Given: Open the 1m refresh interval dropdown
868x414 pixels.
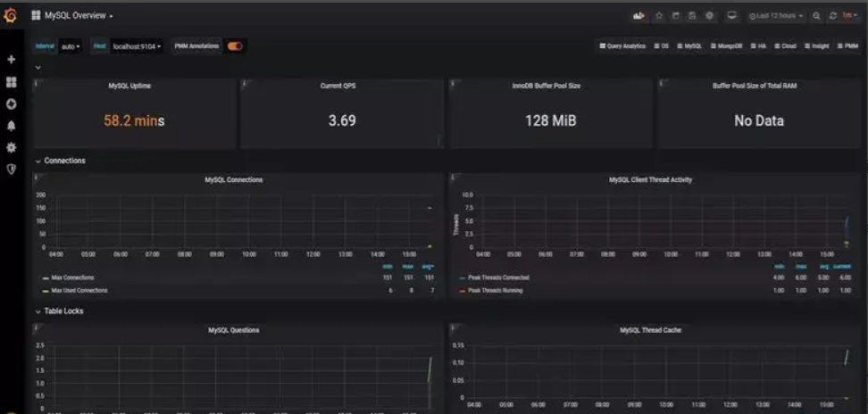Looking at the screenshot, I should coord(849,16).
